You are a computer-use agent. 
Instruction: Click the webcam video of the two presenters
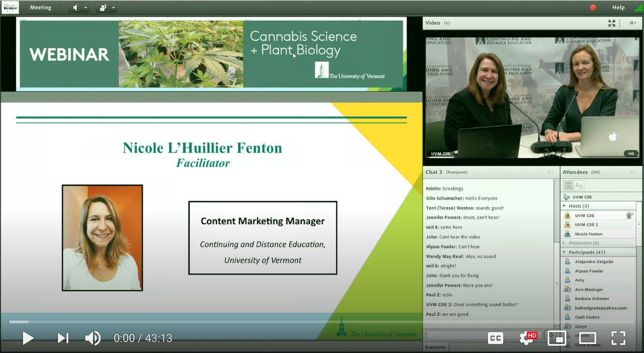coord(532,97)
